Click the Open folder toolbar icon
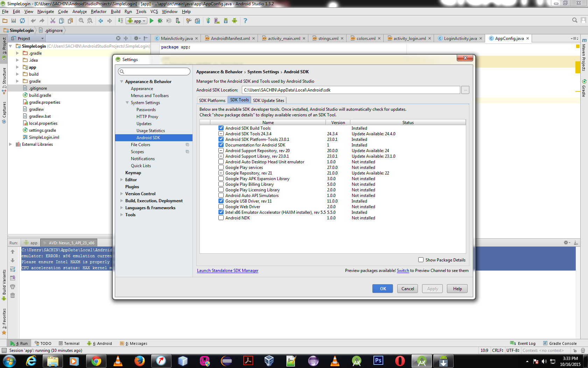 point(5,21)
